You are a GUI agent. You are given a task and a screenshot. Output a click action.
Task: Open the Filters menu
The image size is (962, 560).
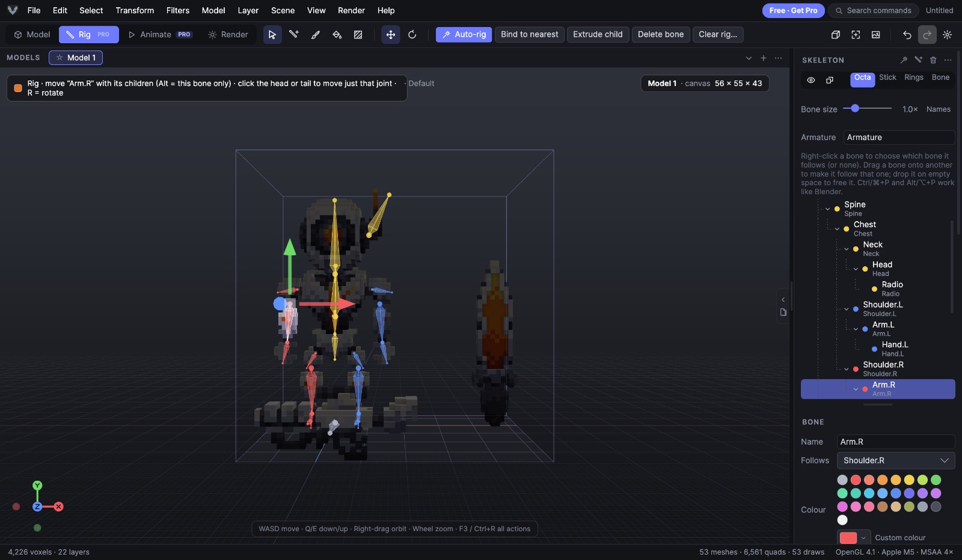click(x=177, y=10)
